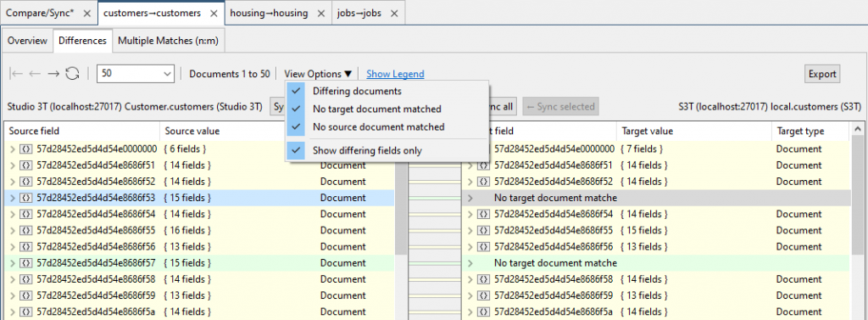The width and height of the screenshot is (868, 320).
Task: Toggle No source document matched option
Action: pyautogui.click(x=387, y=126)
